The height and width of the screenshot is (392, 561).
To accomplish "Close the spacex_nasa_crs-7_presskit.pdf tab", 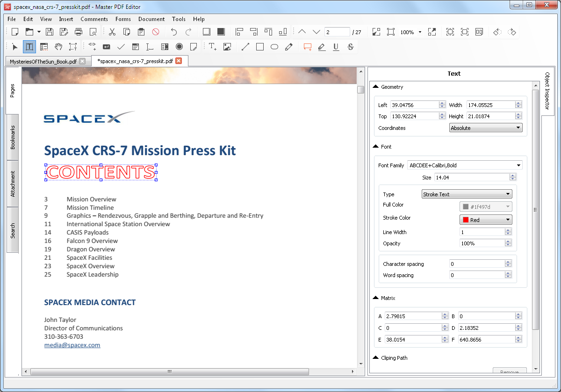I will click(x=178, y=61).
